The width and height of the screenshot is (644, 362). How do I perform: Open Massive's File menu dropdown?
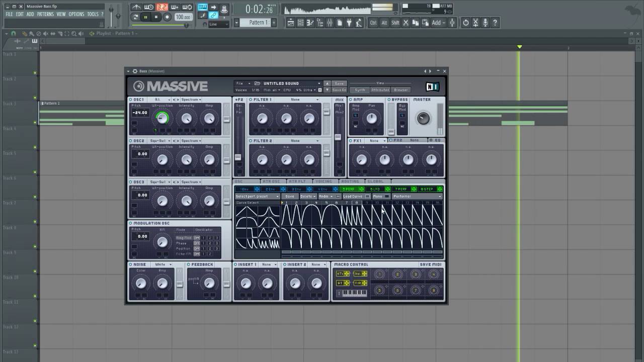(243, 83)
